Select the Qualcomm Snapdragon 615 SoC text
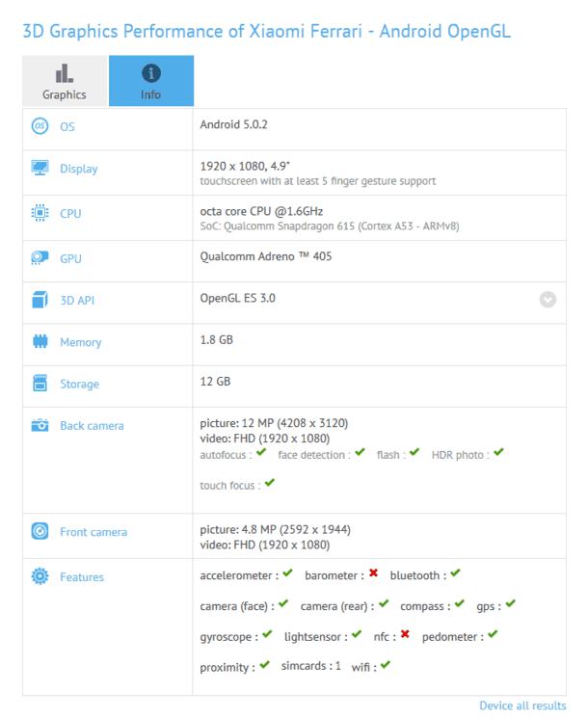The width and height of the screenshot is (588, 719). coord(330,226)
